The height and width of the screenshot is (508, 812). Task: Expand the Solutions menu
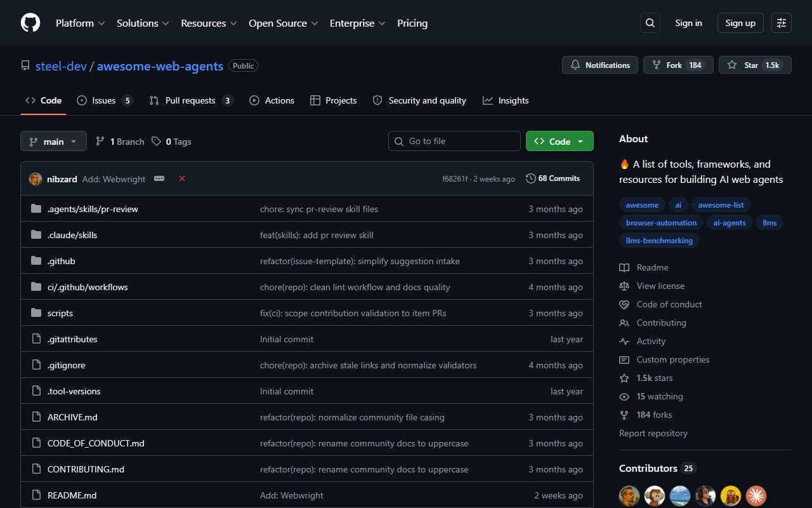coord(143,23)
